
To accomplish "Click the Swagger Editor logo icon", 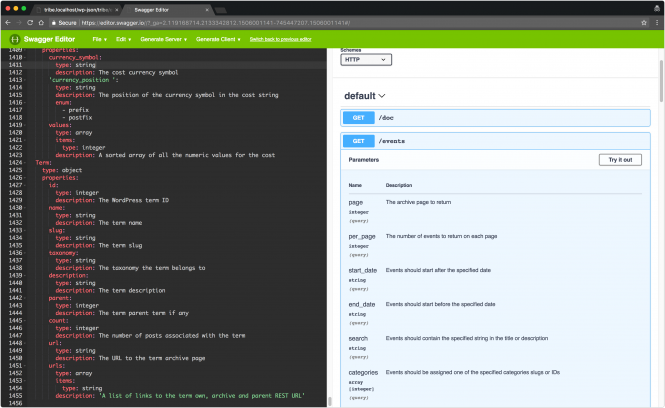I will click(x=13, y=39).
